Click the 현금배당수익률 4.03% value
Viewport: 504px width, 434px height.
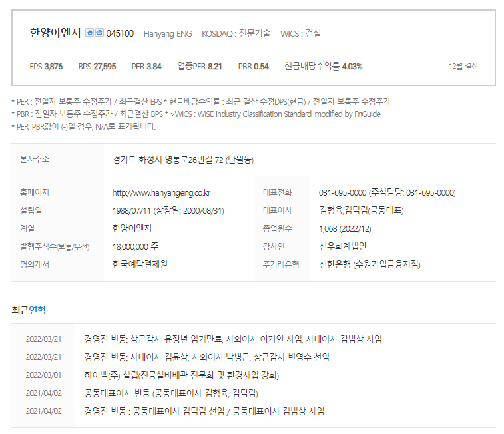tap(323, 66)
